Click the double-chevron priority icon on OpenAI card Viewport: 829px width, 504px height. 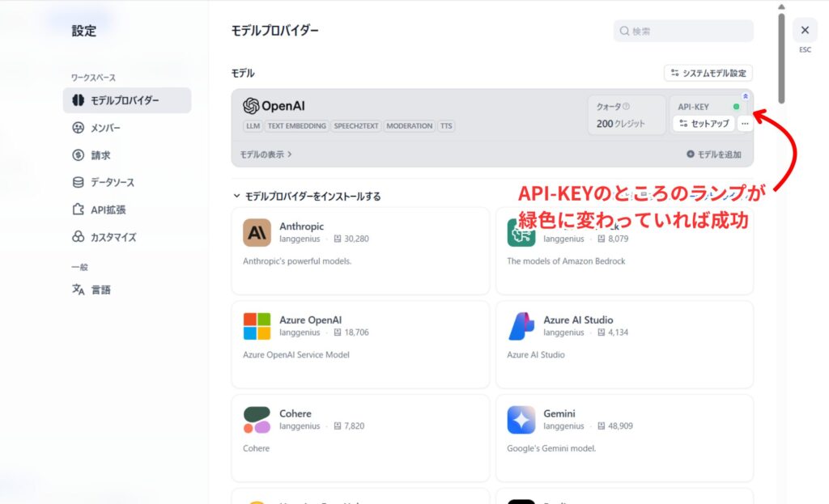pyautogui.click(x=745, y=96)
